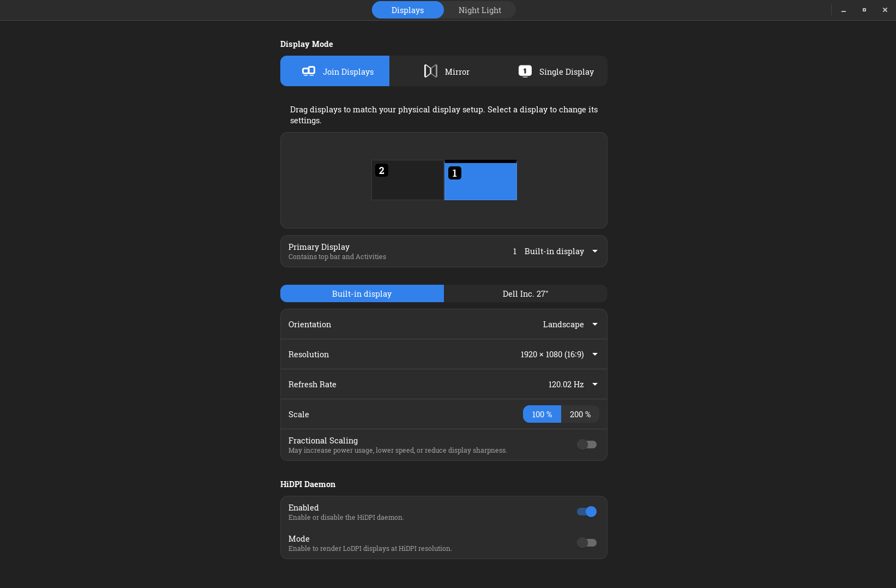This screenshot has width=896, height=588.
Task: Click the minimize window icon
Action: point(844,10)
